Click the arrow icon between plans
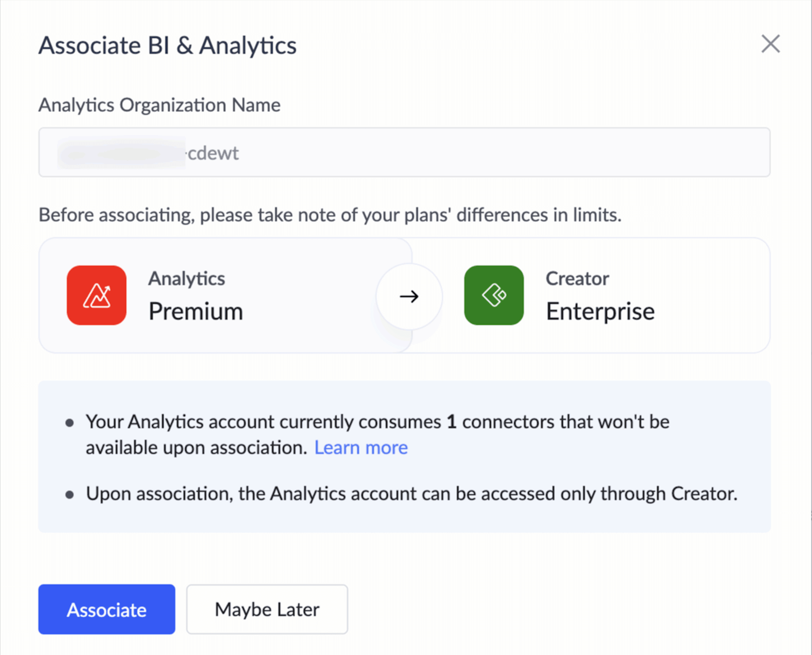The width and height of the screenshot is (812, 655). click(x=409, y=296)
